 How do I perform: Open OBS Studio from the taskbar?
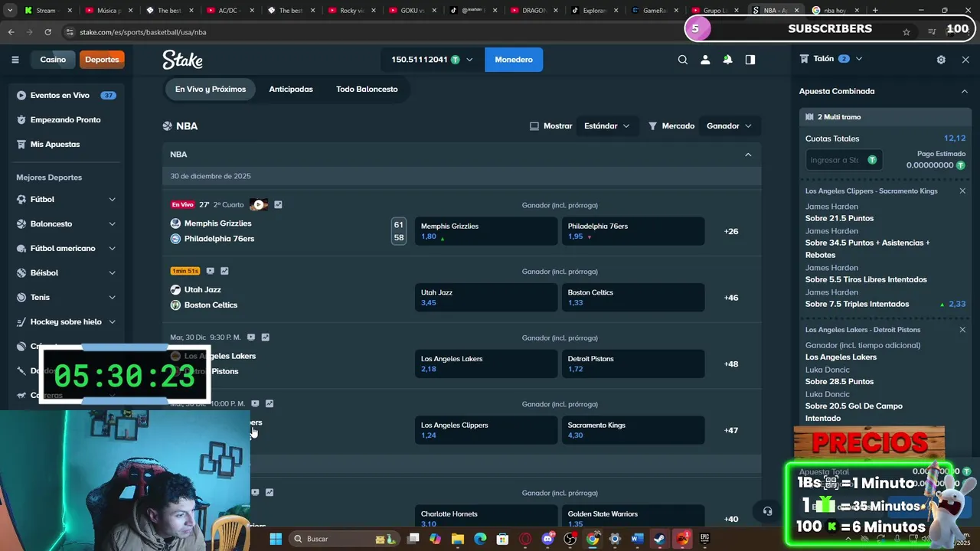pyautogui.click(x=570, y=539)
